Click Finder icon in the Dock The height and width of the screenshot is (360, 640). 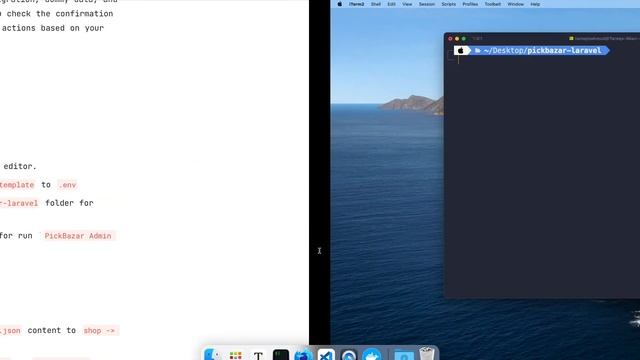[212, 354]
